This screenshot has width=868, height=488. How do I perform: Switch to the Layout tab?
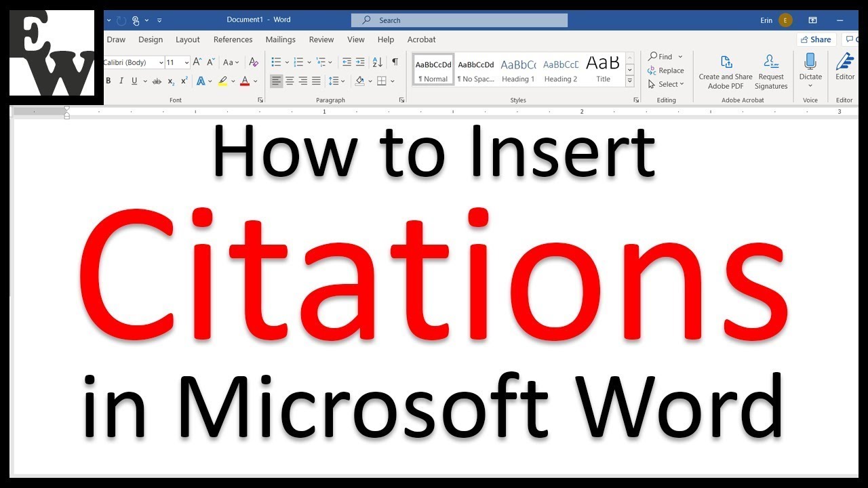point(188,40)
